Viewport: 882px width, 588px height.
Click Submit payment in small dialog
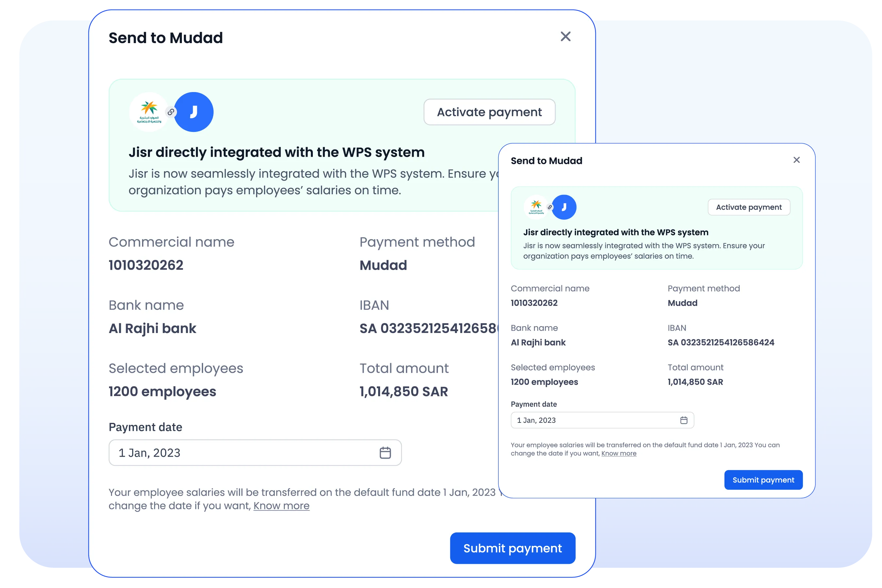click(763, 480)
